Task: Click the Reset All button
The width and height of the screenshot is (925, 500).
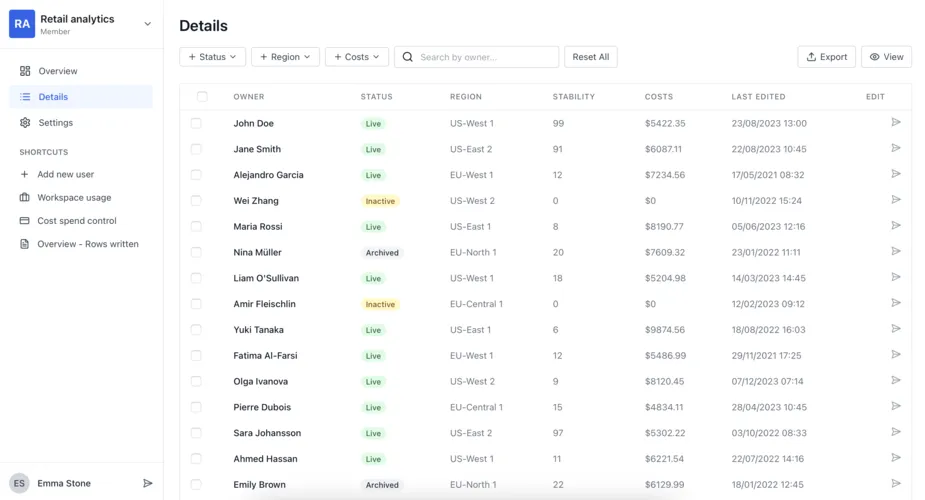Action: pos(591,57)
